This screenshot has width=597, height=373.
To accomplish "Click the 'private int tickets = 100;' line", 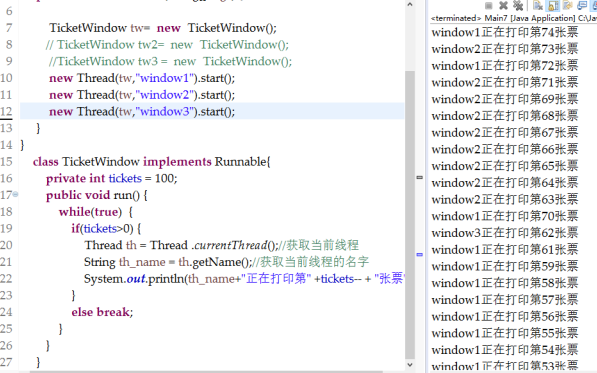I will coord(112,179).
